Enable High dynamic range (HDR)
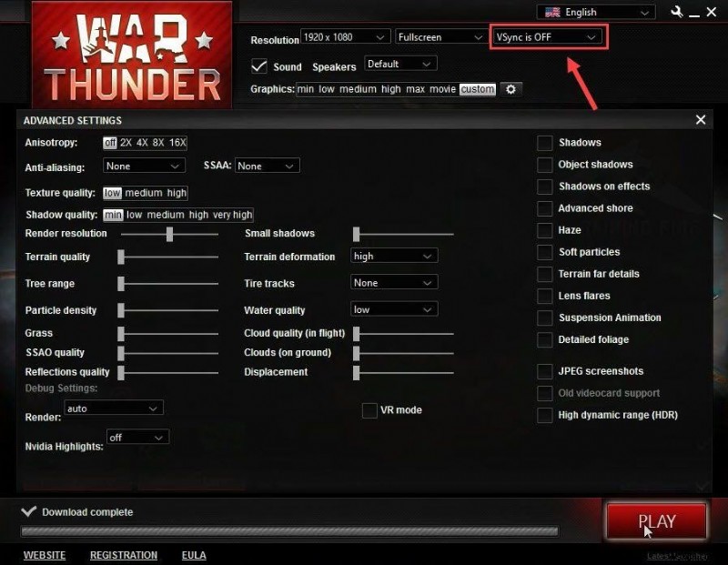This screenshot has width=728, height=565. 544,415
